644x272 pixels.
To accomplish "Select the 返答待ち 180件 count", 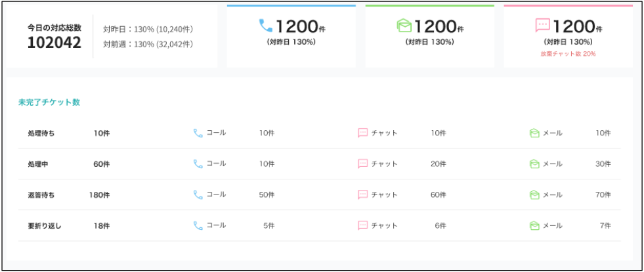I will (x=100, y=194).
